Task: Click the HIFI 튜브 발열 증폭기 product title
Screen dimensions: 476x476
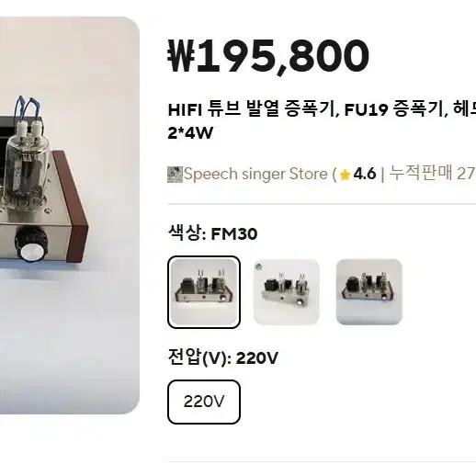Action: pyautogui.click(x=251, y=109)
